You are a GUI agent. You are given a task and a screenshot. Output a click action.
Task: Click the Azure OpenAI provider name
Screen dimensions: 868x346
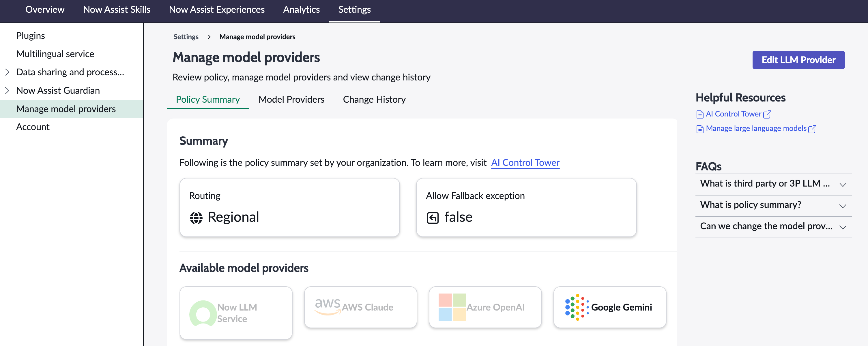click(495, 307)
